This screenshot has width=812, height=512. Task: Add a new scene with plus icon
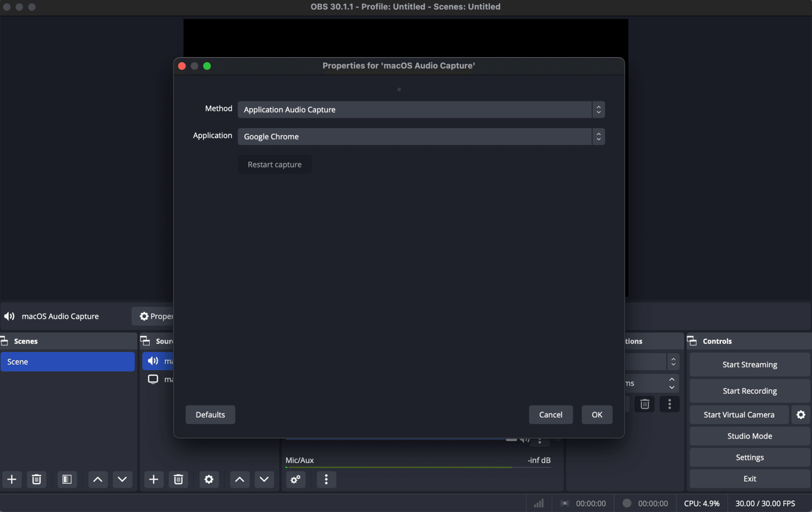coord(12,479)
